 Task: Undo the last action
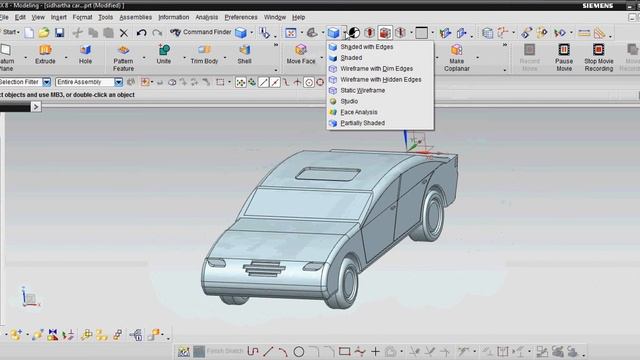tap(141, 33)
